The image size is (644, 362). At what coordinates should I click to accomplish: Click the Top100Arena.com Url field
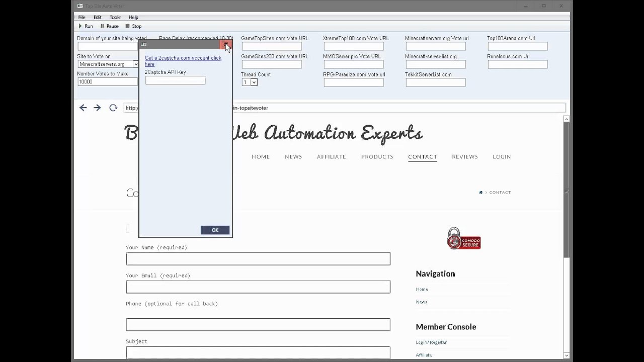tap(518, 46)
